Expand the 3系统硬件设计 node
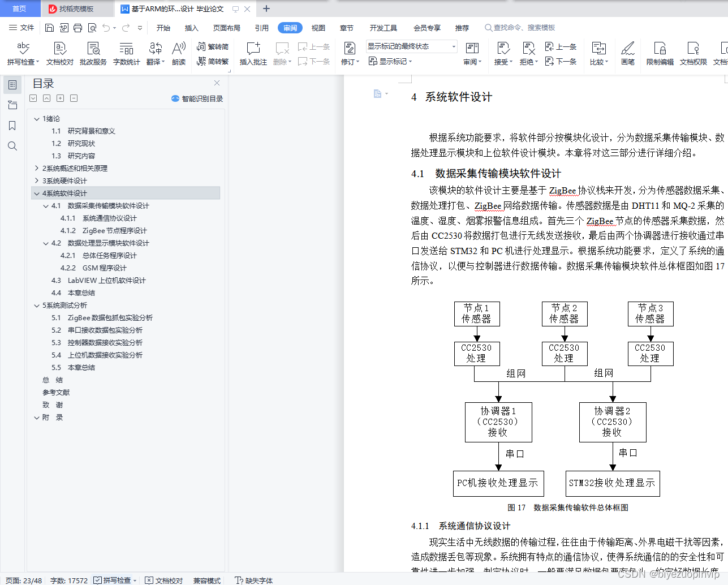The width and height of the screenshot is (728, 585). pos(37,181)
